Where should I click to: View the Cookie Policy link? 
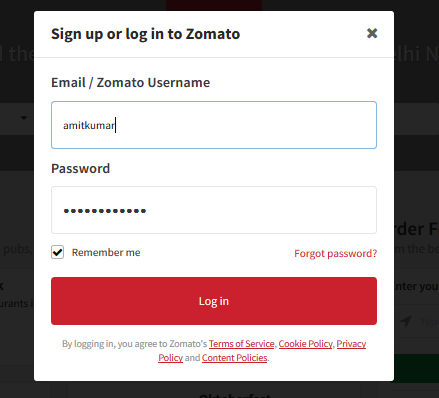click(306, 344)
